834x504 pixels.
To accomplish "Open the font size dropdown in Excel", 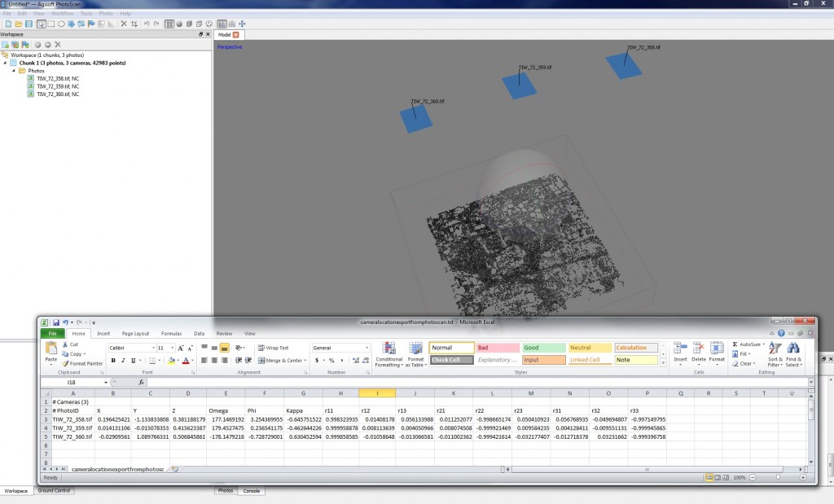I will point(172,346).
